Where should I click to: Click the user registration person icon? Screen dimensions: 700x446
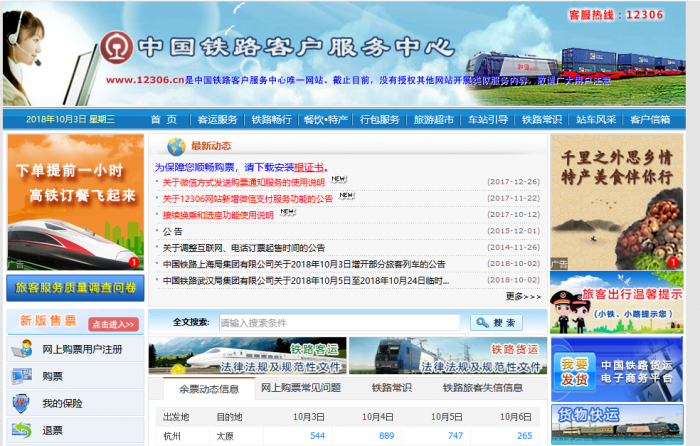[x=22, y=349]
